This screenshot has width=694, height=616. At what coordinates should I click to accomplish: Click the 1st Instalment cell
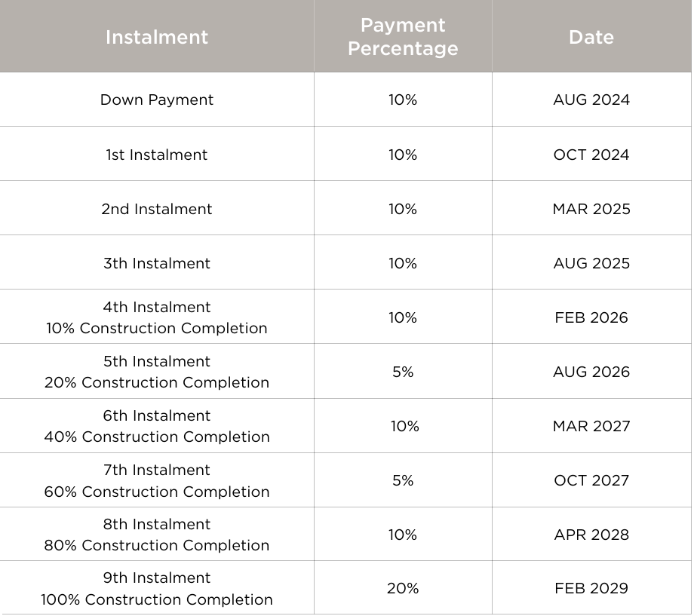tap(157, 155)
